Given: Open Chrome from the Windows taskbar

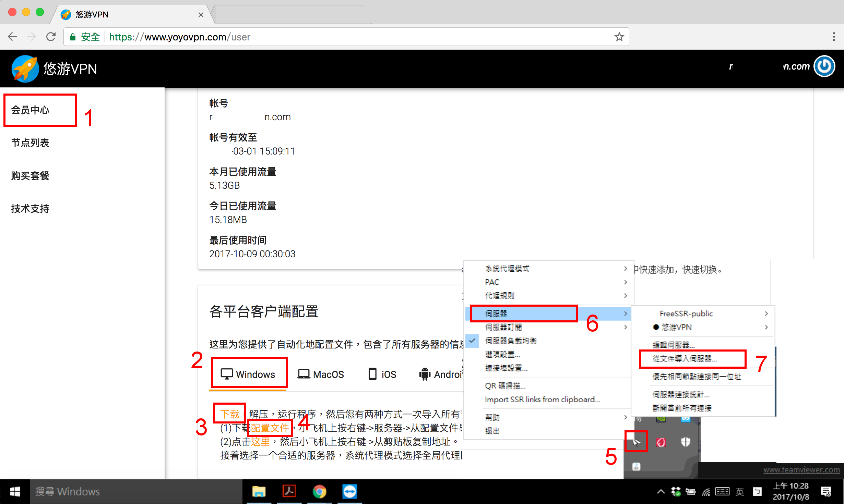Looking at the screenshot, I should (319, 492).
